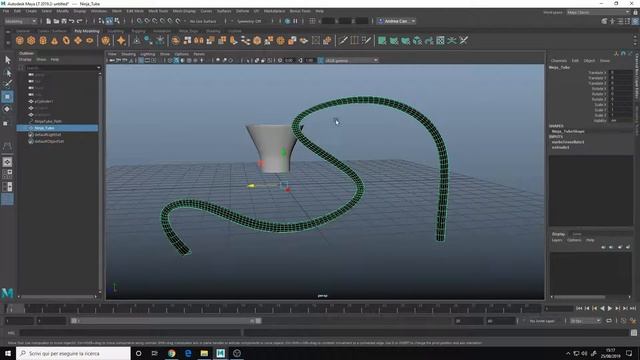Choose the Lasso select tool in toolbox
This screenshot has height=360, width=640.
(x=7, y=73)
